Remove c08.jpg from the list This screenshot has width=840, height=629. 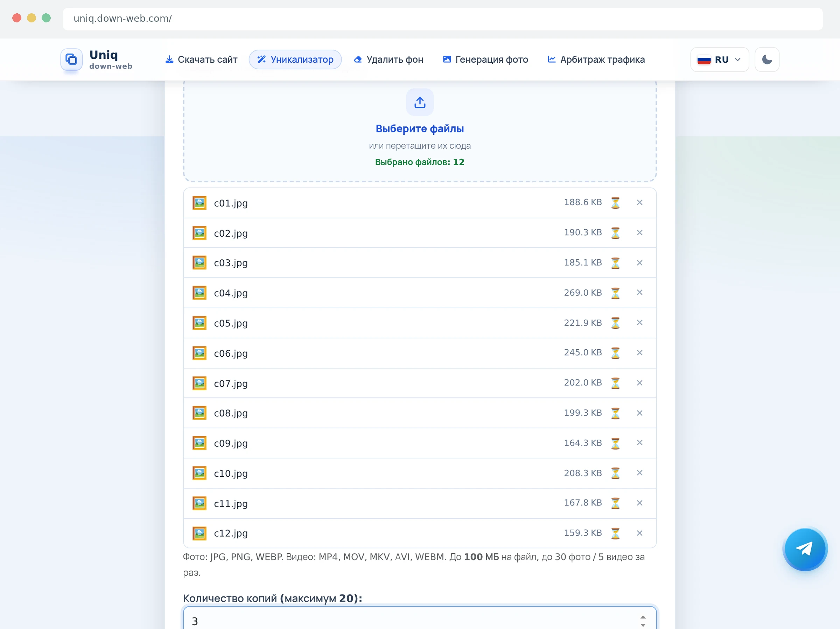(639, 413)
